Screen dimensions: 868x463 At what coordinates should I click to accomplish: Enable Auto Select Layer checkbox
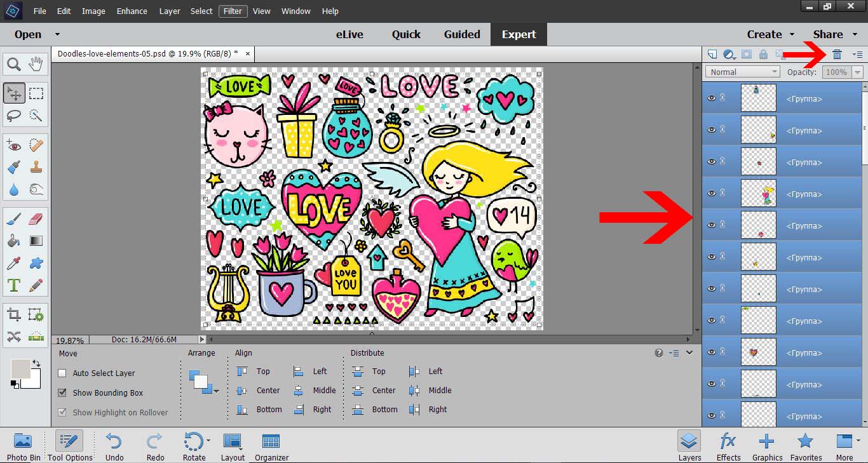tap(62, 373)
